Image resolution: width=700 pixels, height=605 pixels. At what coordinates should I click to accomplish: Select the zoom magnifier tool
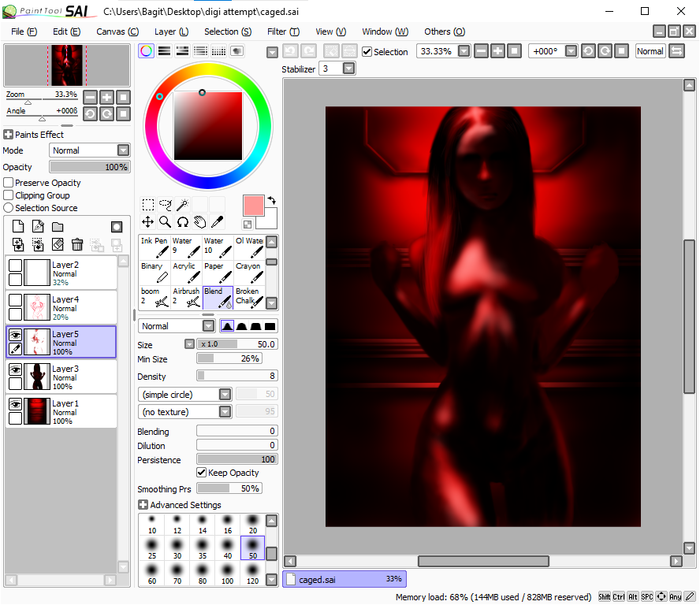click(x=166, y=221)
